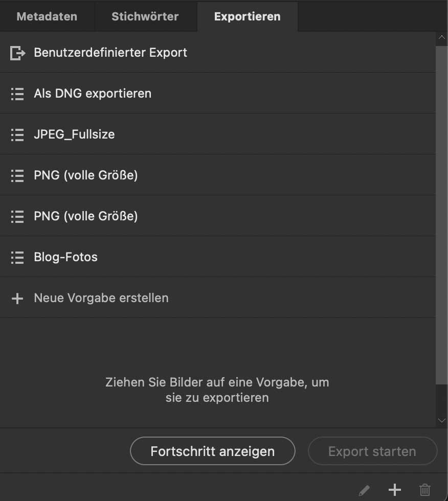Open the Stichwörter tab

pyautogui.click(x=145, y=16)
